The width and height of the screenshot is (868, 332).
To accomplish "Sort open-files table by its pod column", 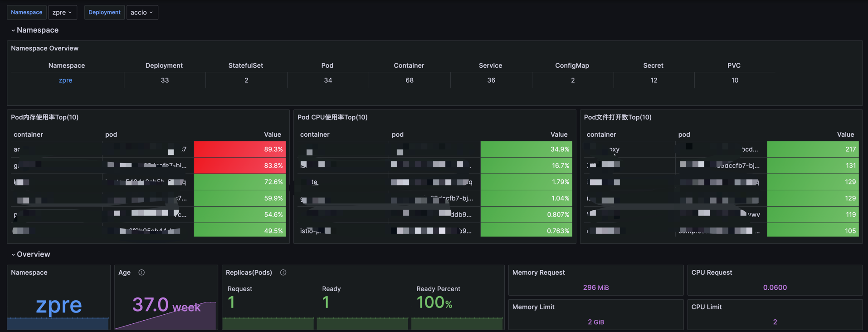I will [684, 134].
